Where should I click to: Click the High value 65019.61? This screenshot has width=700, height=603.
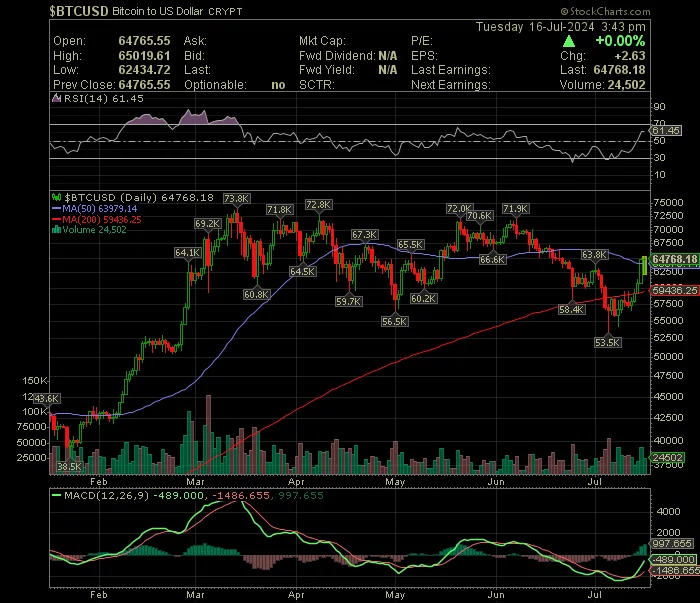coord(144,56)
